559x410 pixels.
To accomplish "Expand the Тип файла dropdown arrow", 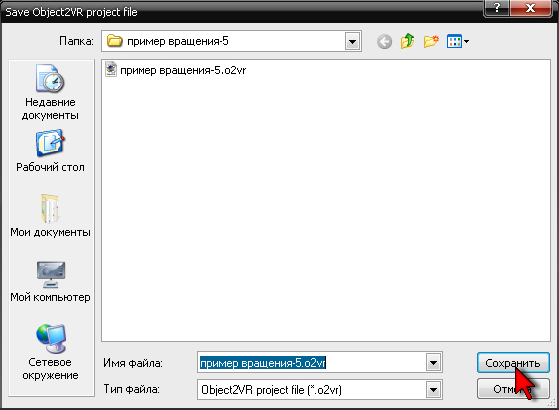I will tap(434, 390).
